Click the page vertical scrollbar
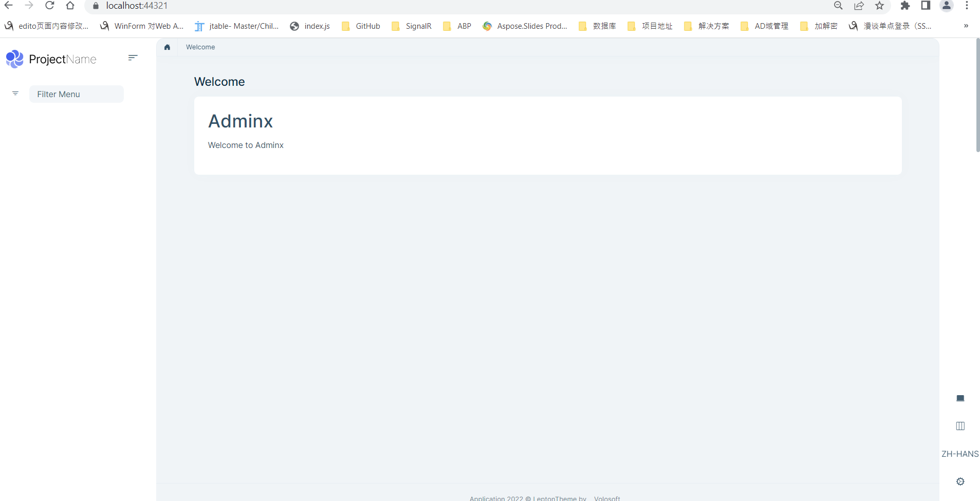 coord(977,95)
